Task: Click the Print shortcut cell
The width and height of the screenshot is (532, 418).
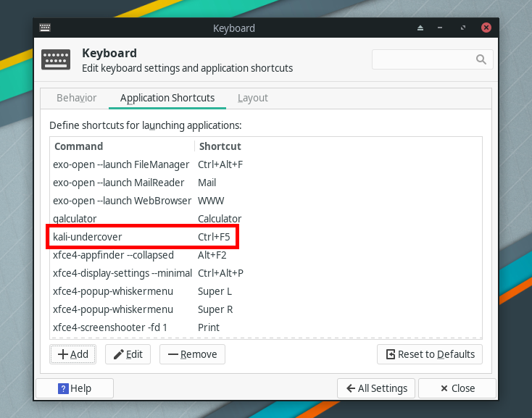Action: (x=209, y=327)
